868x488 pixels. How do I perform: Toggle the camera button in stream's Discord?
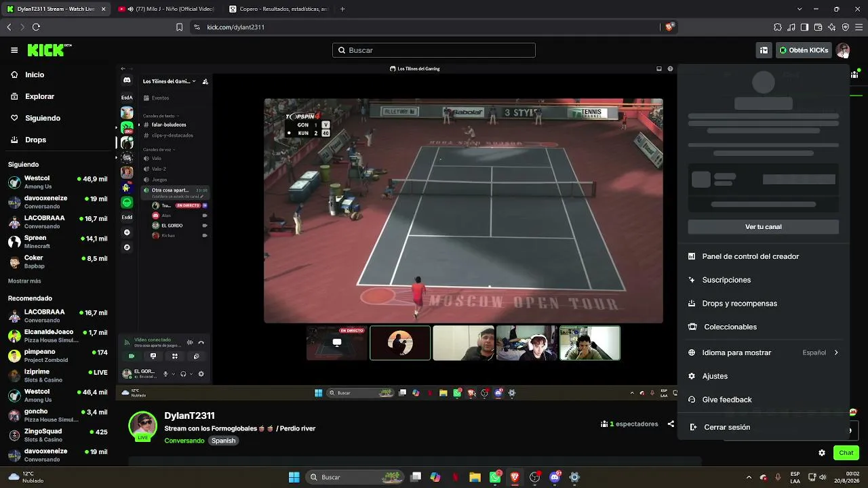pyautogui.click(x=132, y=356)
